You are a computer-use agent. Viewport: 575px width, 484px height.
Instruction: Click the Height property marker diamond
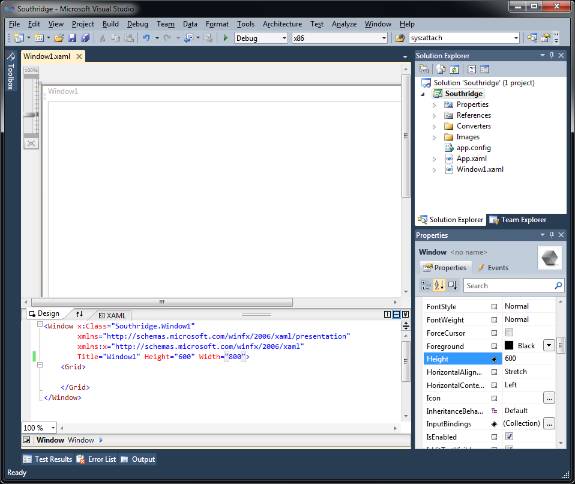494,359
